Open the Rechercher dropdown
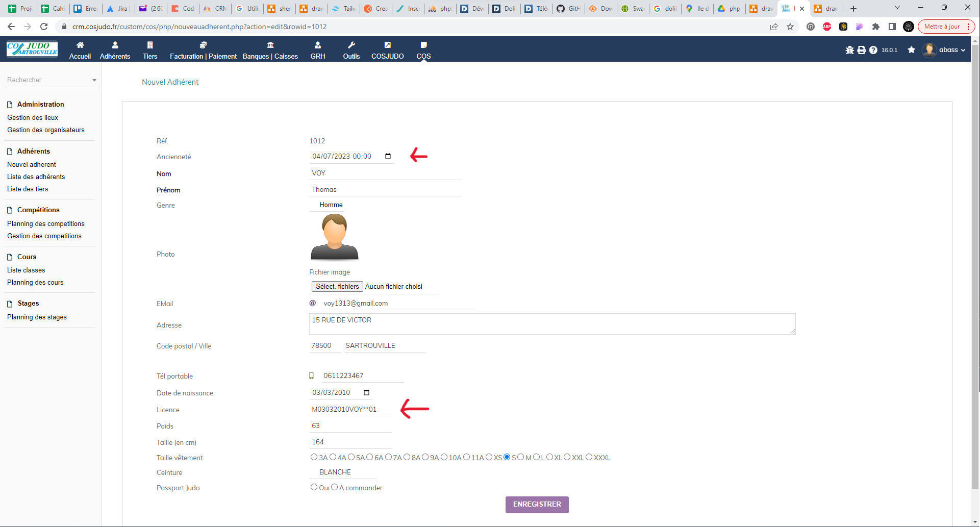This screenshot has width=980, height=527. click(x=52, y=80)
